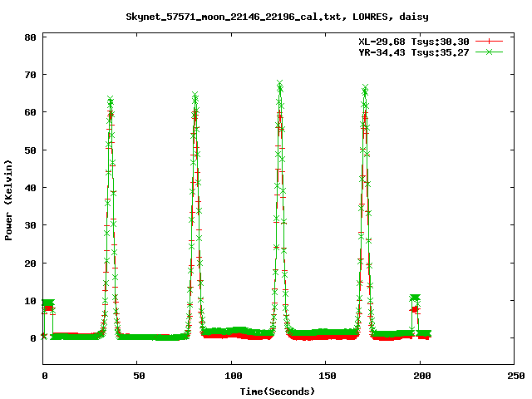Click the top of the first peak near 35 seconds
This screenshot has height=399, width=532.
(111, 99)
